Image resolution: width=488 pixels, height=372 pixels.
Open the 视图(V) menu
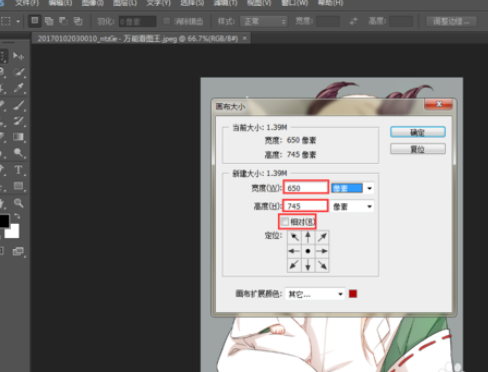click(259, 3)
